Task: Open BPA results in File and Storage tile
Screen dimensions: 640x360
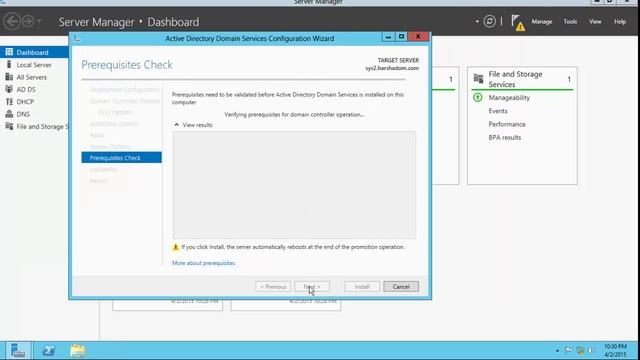Action: tap(504, 138)
